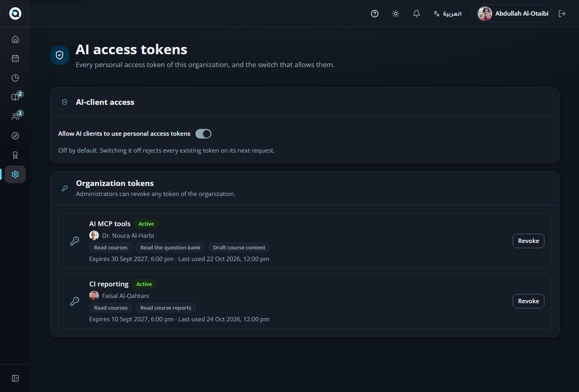Click Active badge on AI MCP tools

click(x=146, y=224)
